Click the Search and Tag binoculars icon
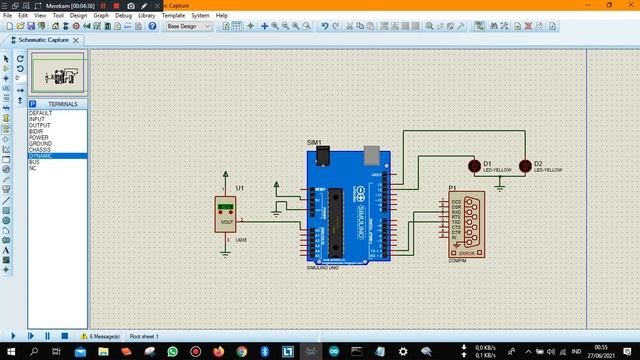The image size is (640, 360). pos(494,26)
